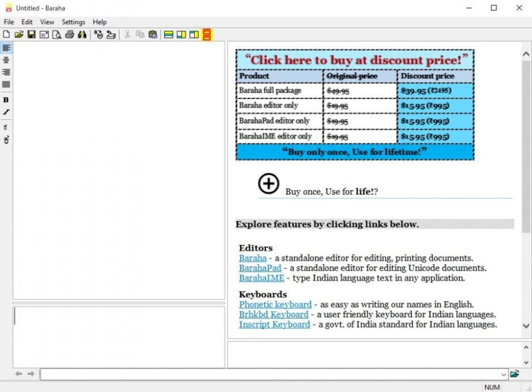This screenshot has width=532, height=392.
Task: Cut the selected text
Action: click(127, 34)
